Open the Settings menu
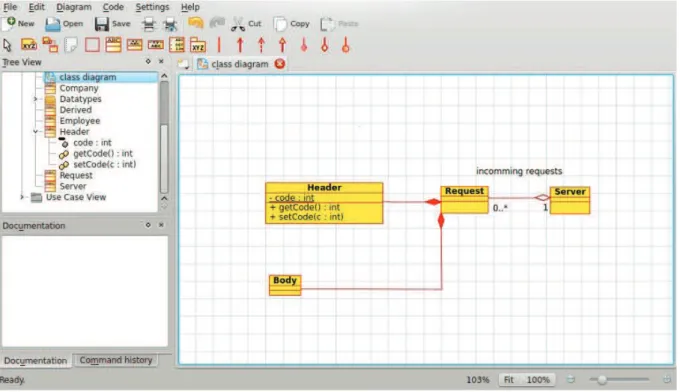The height and width of the screenshot is (392, 680). point(152,7)
